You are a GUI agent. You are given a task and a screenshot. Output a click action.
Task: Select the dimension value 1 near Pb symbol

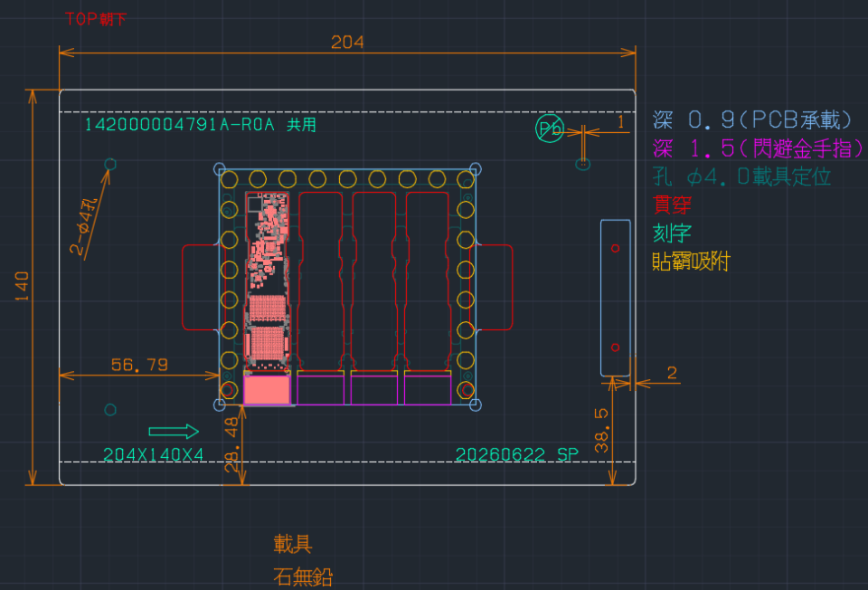pos(621,122)
